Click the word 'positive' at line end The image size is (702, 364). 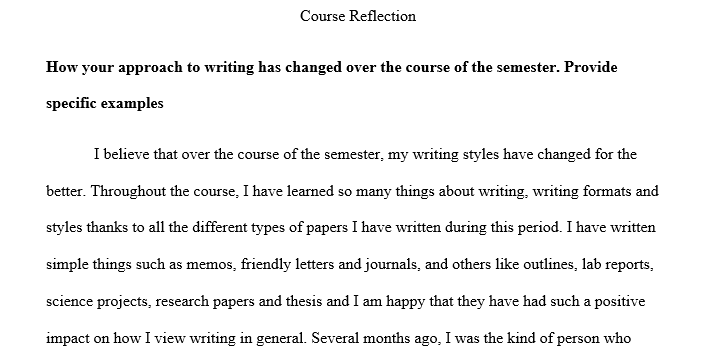click(620, 301)
